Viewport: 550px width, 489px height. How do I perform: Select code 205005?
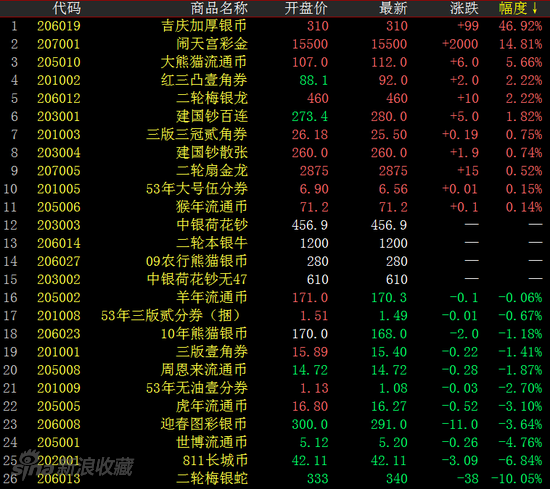(59, 407)
